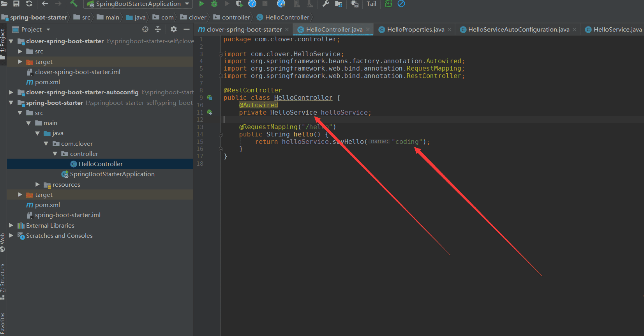Expand the clover-spring-boot-starter-autoconfig module
This screenshot has height=336, width=644.
click(x=11, y=92)
